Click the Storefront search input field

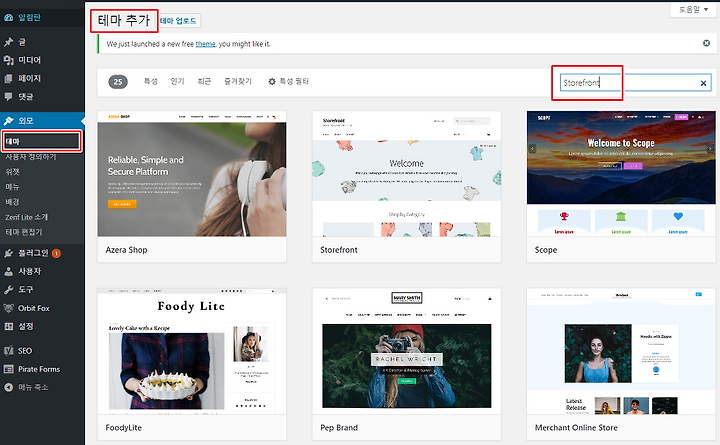(635, 83)
